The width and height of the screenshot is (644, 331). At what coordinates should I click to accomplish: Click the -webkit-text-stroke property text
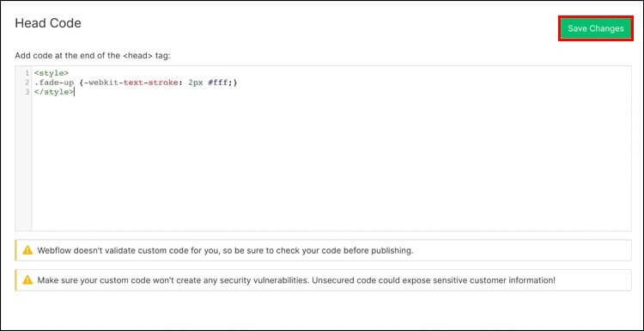click(132, 83)
